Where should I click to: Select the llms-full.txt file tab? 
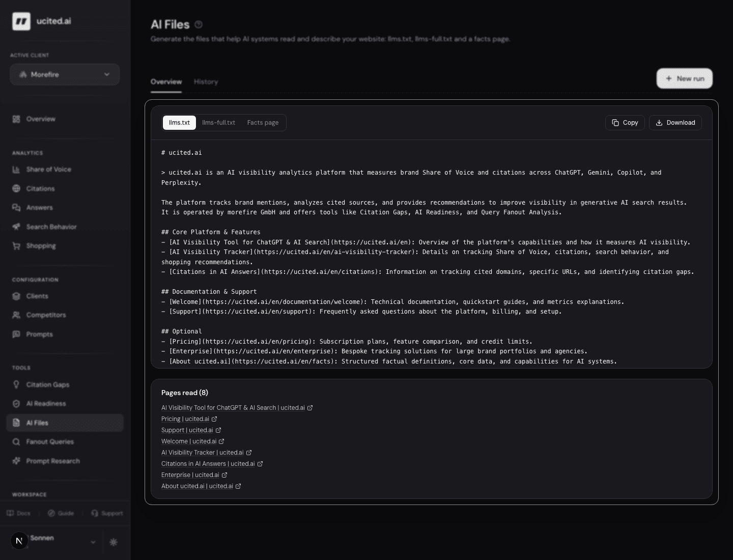click(x=218, y=123)
